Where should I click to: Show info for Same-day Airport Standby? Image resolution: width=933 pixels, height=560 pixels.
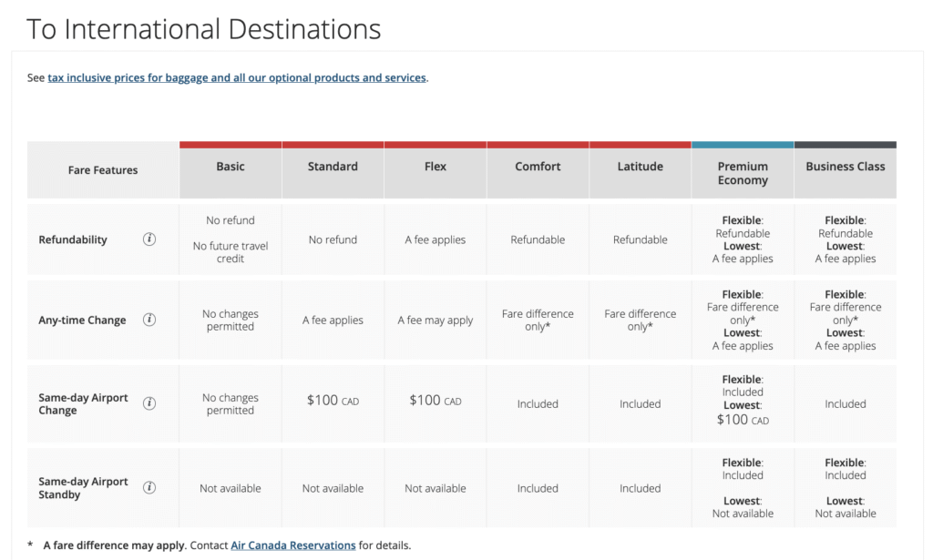pyautogui.click(x=149, y=487)
